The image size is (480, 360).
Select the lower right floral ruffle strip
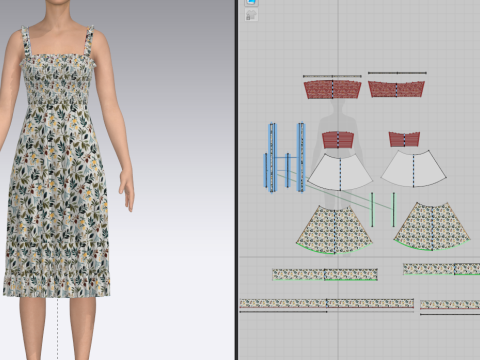[450, 304]
